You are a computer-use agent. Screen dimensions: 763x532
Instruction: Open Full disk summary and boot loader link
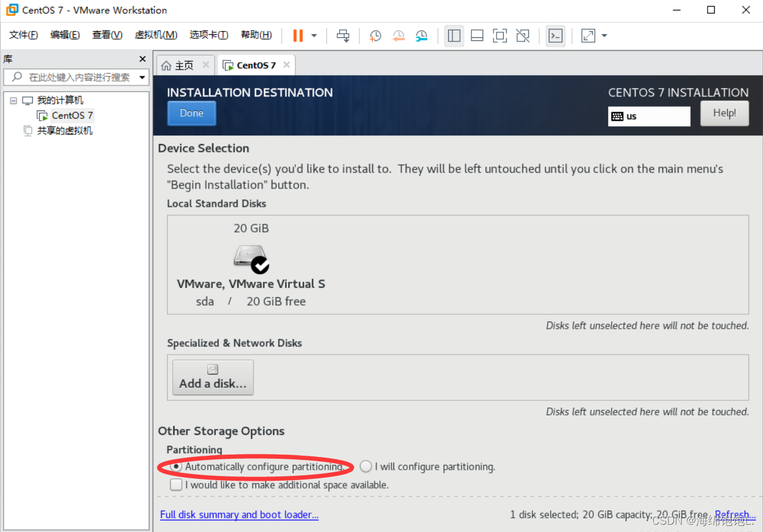click(239, 515)
